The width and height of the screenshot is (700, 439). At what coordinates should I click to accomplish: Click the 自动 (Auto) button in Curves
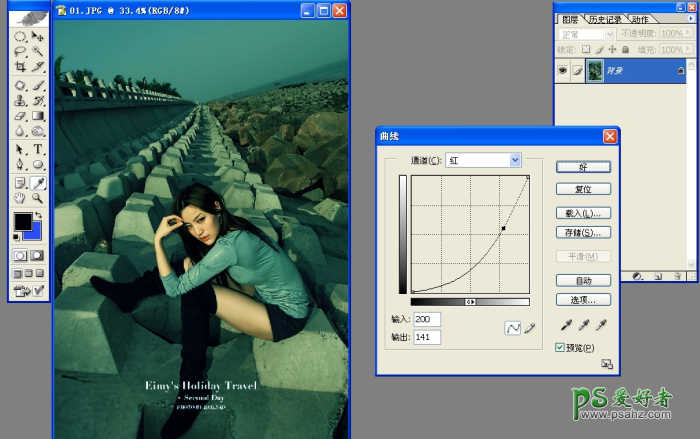tap(583, 281)
